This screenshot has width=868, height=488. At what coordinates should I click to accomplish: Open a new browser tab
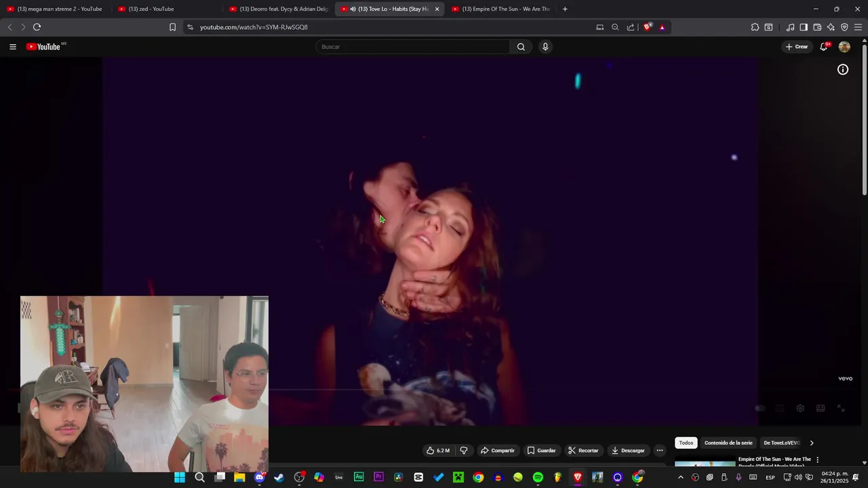click(x=565, y=9)
